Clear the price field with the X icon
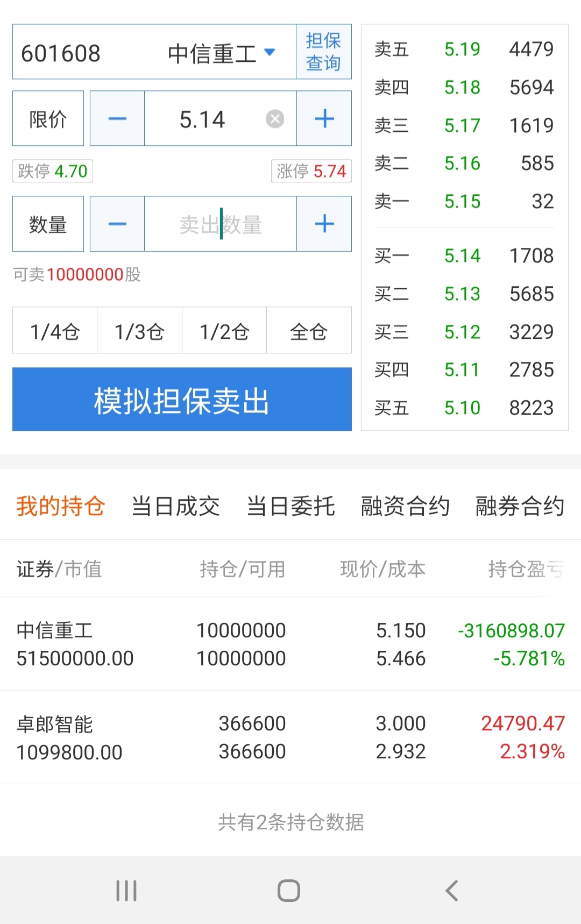The image size is (581, 924). [275, 118]
